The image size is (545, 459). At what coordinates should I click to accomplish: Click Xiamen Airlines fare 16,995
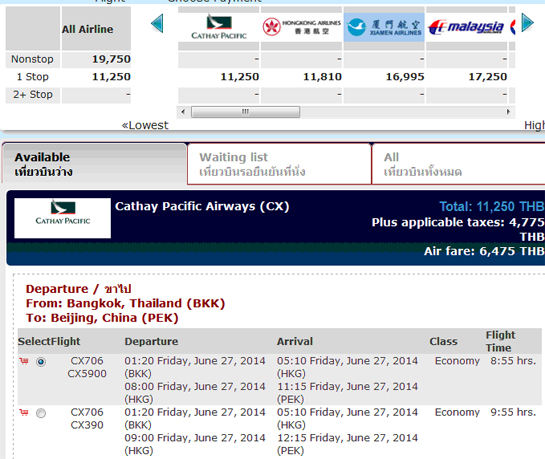tap(405, 77)
